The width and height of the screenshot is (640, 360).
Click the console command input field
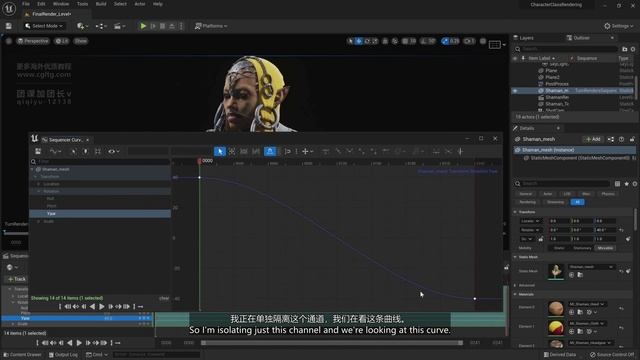coord(157,355)
